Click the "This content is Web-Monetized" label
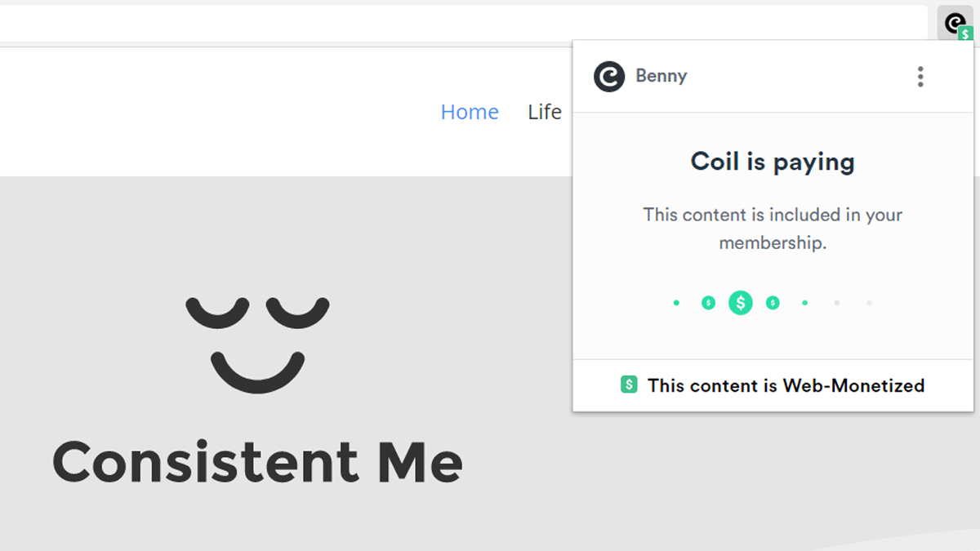The width and height of the screenshot is (980, 551). click(786, 385)
